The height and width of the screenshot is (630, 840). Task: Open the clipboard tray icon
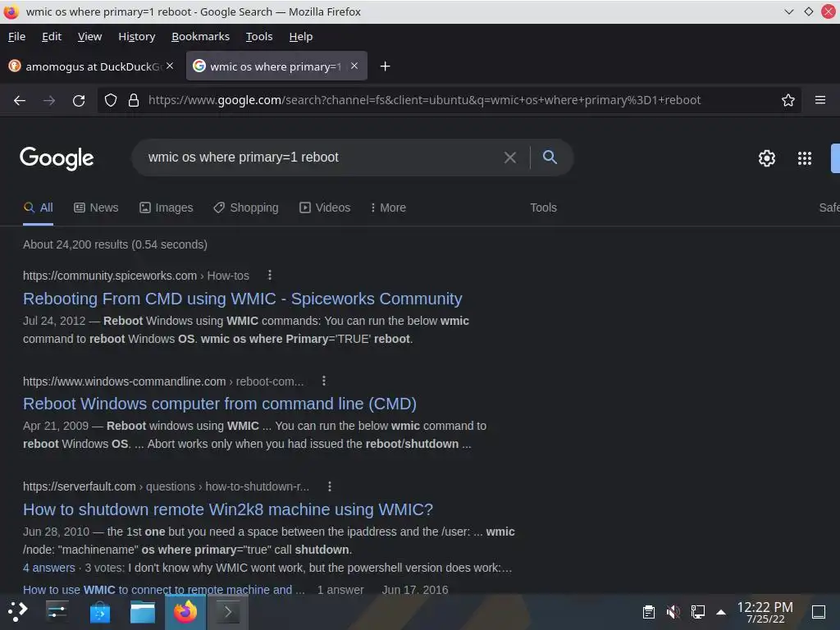648,612
